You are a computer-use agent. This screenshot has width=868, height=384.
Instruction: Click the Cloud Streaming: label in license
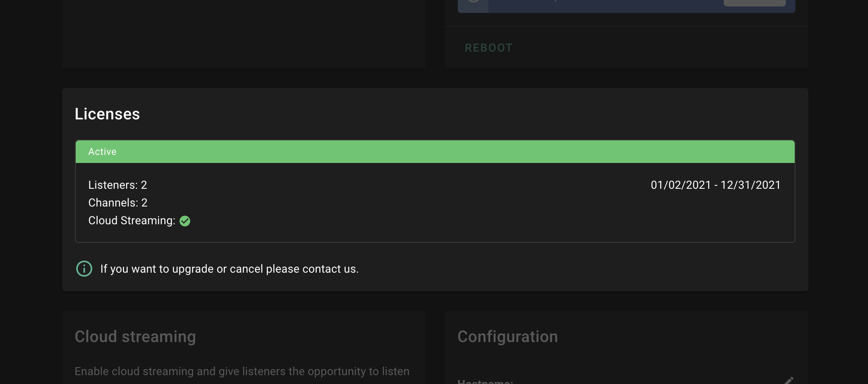point(132,221)
